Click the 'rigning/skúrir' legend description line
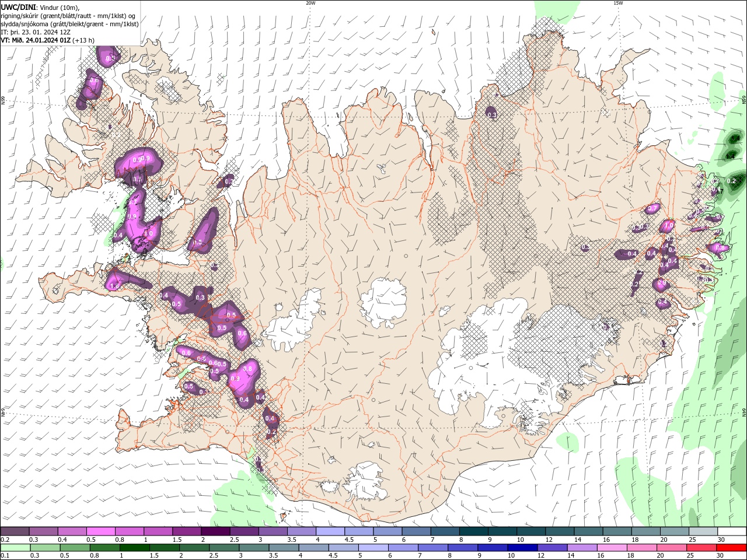 [68, 16]
